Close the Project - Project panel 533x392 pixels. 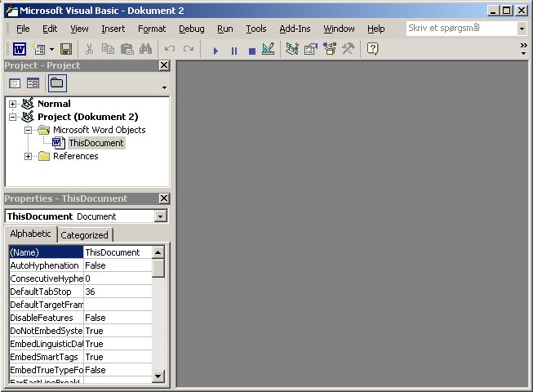[164, 65]
